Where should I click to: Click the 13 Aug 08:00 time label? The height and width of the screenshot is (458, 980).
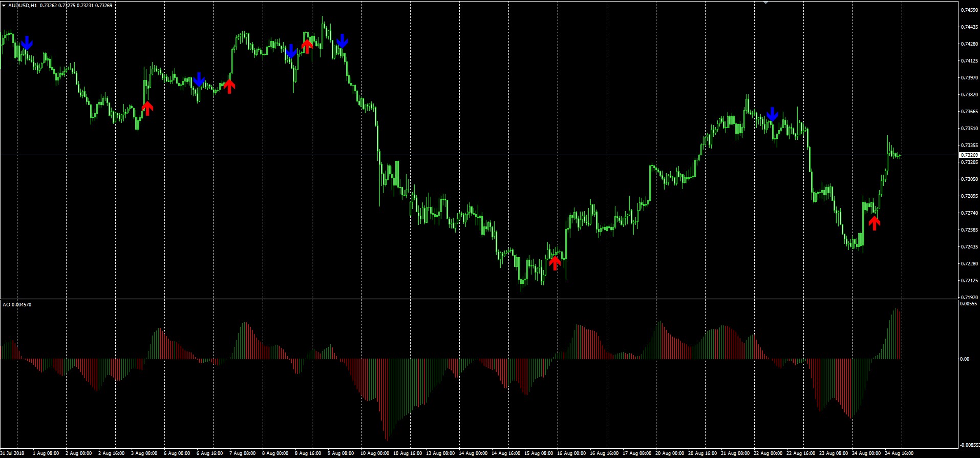(440, 453)
